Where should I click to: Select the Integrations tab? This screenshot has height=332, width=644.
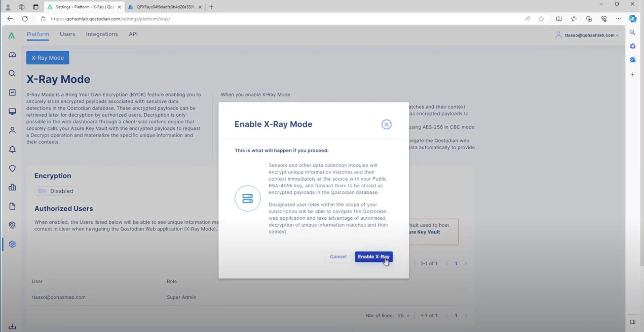(102, 34)
